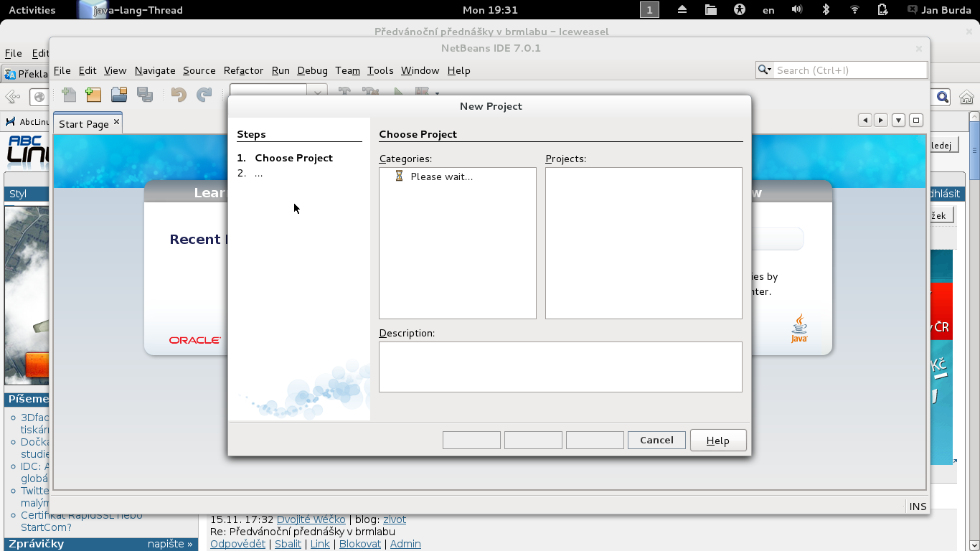The image size is (980, 551).
Task: Open the Run menu
Action: (x=281, y=70)
